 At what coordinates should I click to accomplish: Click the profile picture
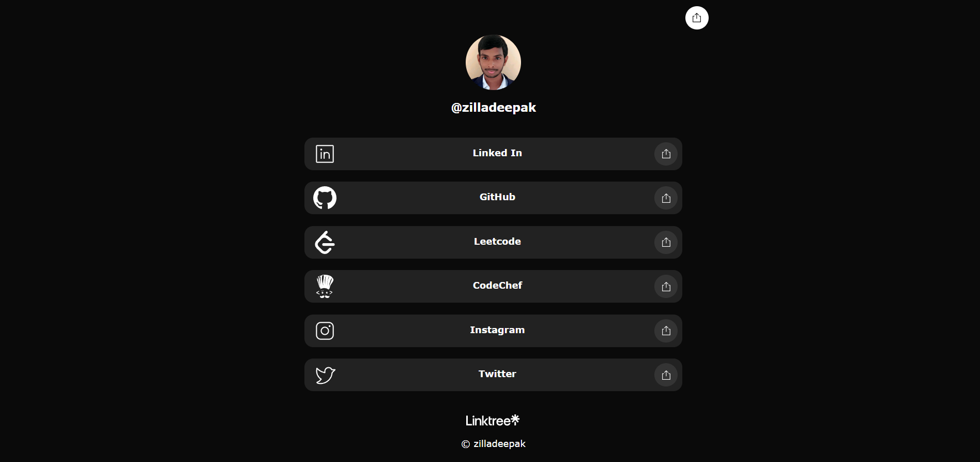(493, 62)
